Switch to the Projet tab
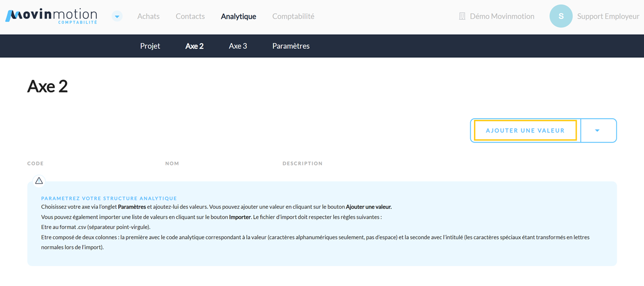This screenshot has height=286, width=644. click(150, 46)
